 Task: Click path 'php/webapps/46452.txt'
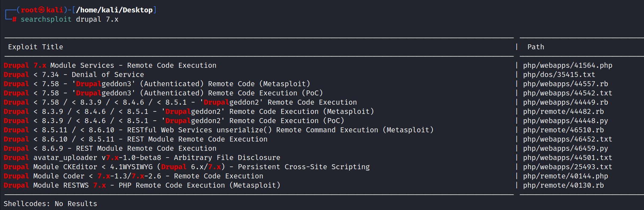click(568, 139)
